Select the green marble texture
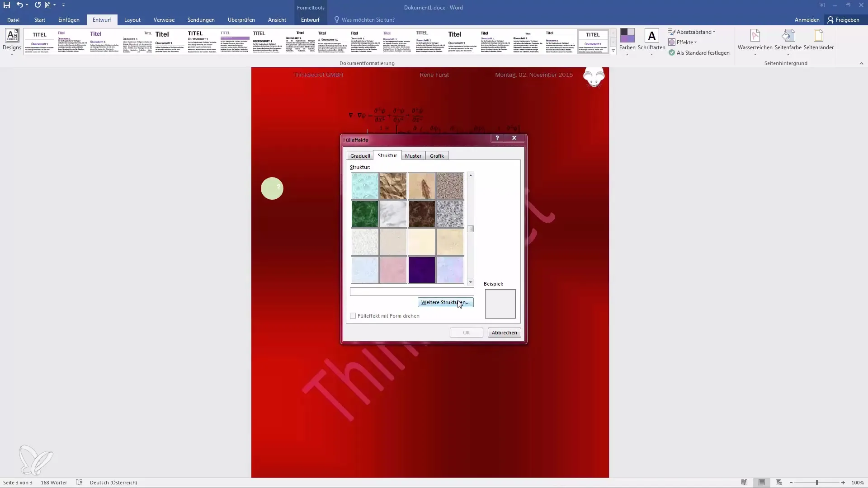868x488 pixels. [x=365, y=214]
